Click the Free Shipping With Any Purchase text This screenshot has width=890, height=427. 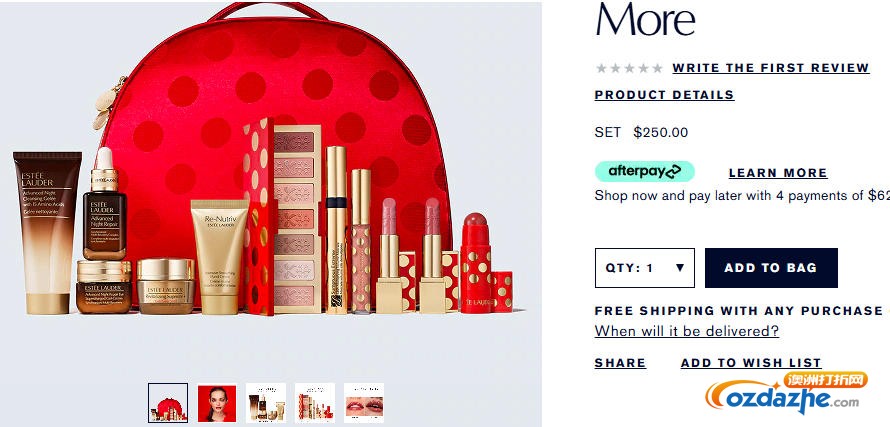[739, 311]
